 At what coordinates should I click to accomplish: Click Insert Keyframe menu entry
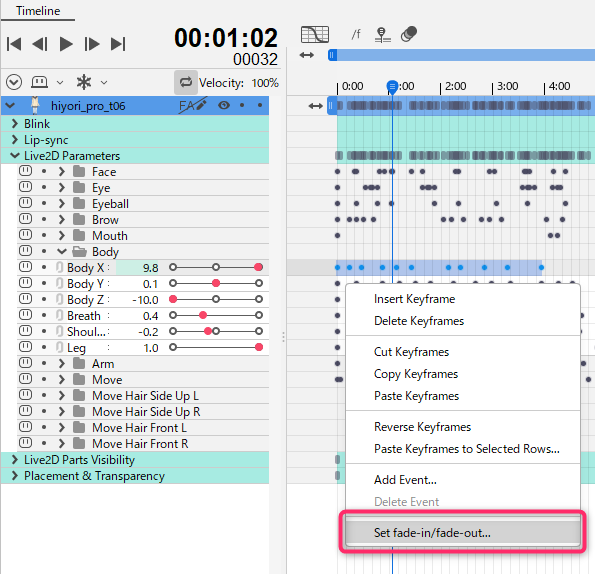click(x=414, y=299)
